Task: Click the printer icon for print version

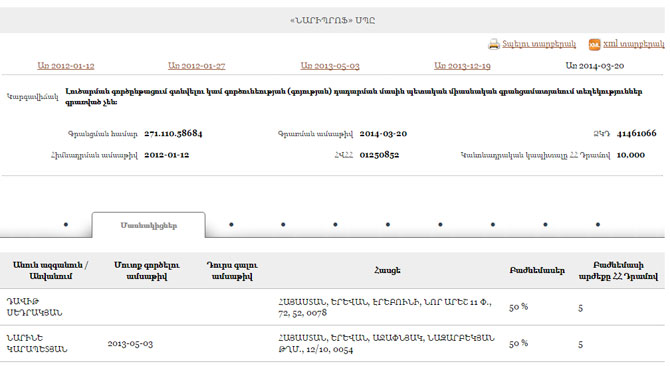Action: [494, 44]
